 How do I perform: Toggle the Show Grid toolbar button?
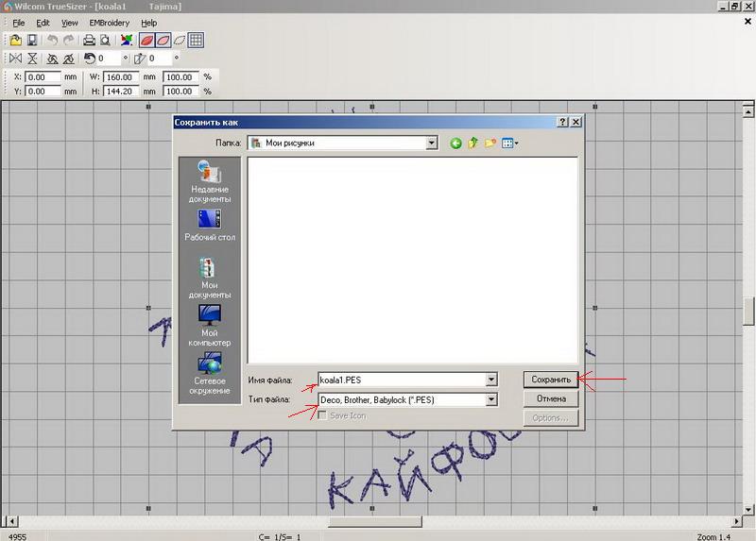tap(196, 41)
